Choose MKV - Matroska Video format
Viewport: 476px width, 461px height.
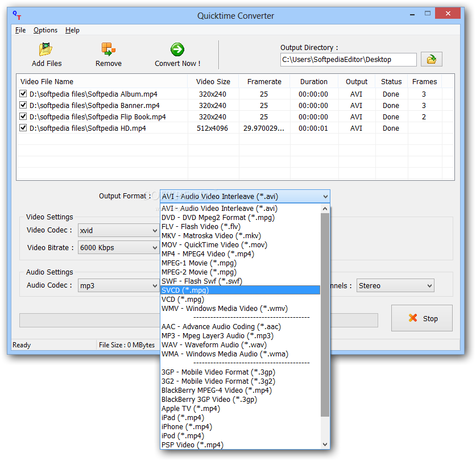(x=241, y=236)
